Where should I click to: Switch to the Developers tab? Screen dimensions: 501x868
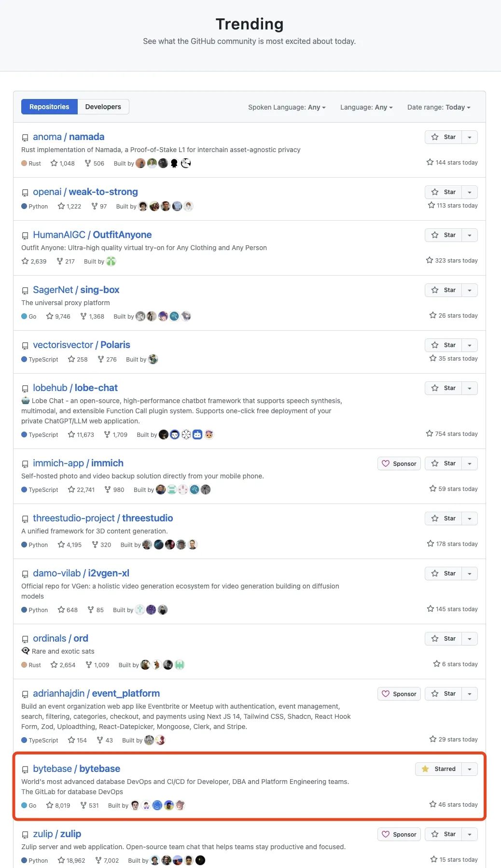[x=103, y=107]
